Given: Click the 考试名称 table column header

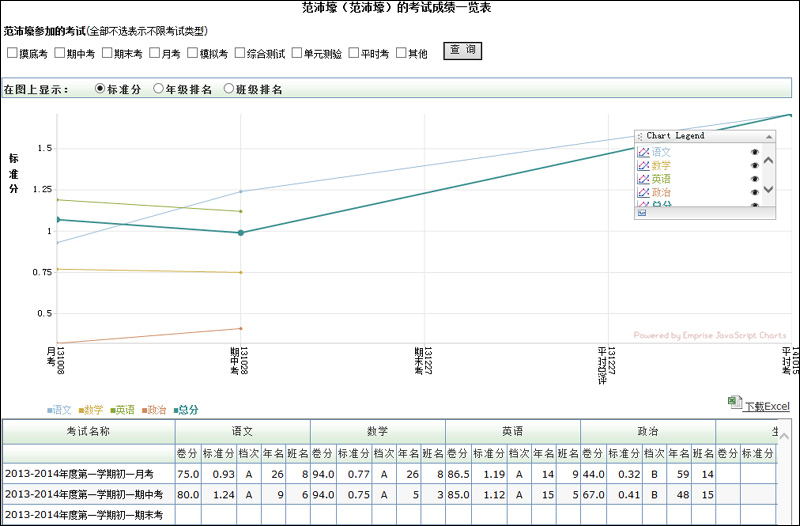Looking at the screenshot, I should pos(87,431).
